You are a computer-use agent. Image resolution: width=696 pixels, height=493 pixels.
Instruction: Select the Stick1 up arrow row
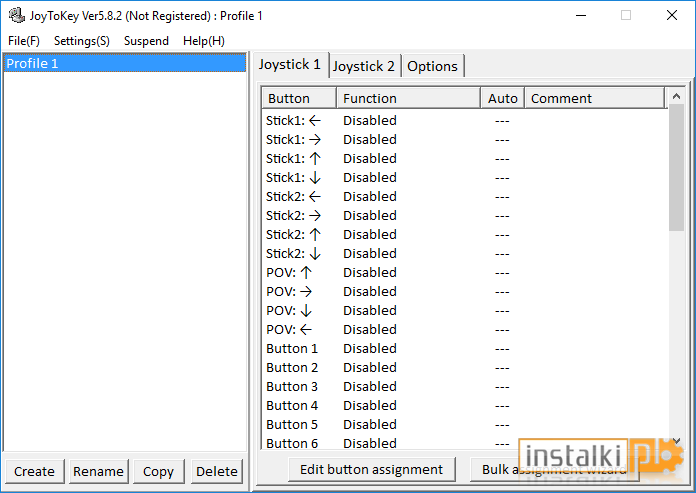(464, 158)
